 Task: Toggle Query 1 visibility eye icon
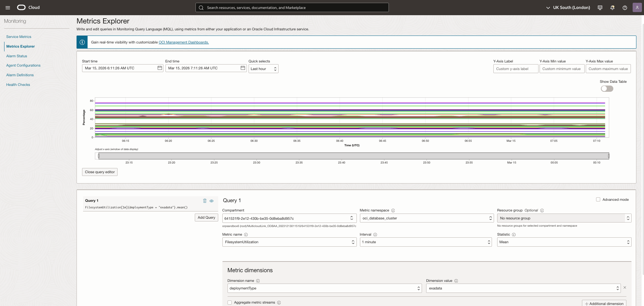[212, 201]
